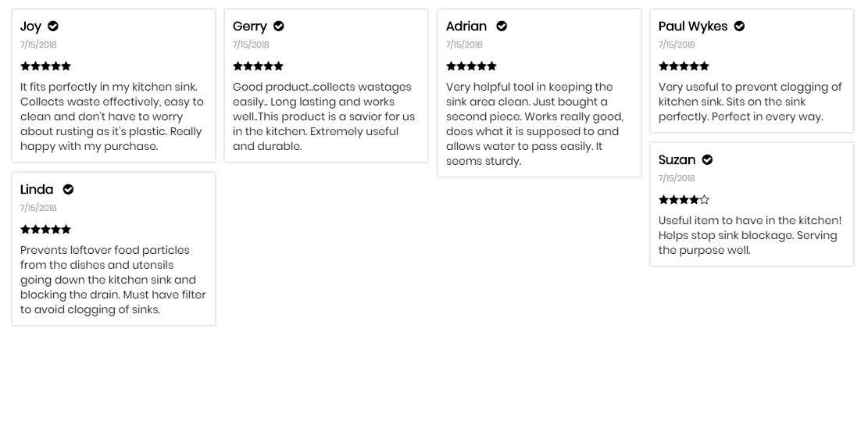Select reviewer name Paul Wykes
Viewport: 868px width, 425px height.
tap(692, 26)
